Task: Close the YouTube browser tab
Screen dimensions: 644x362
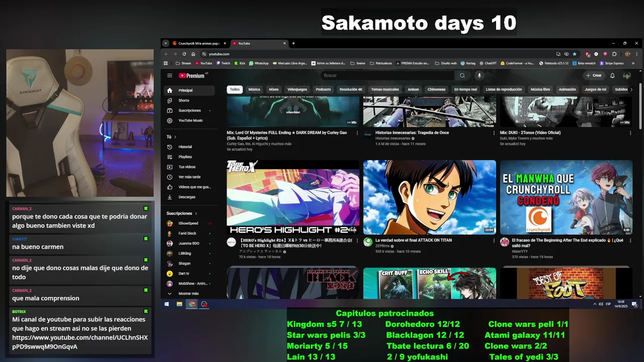Action: click(x=284, y=43)
